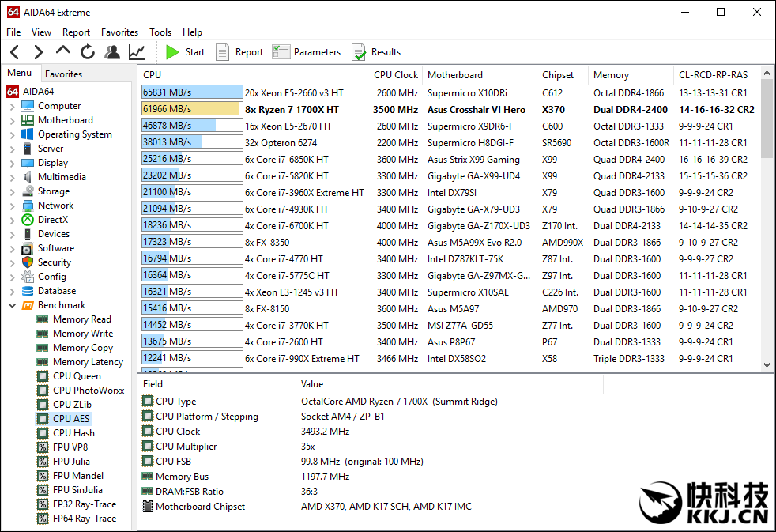Click the Back navigation arrow

14,52
